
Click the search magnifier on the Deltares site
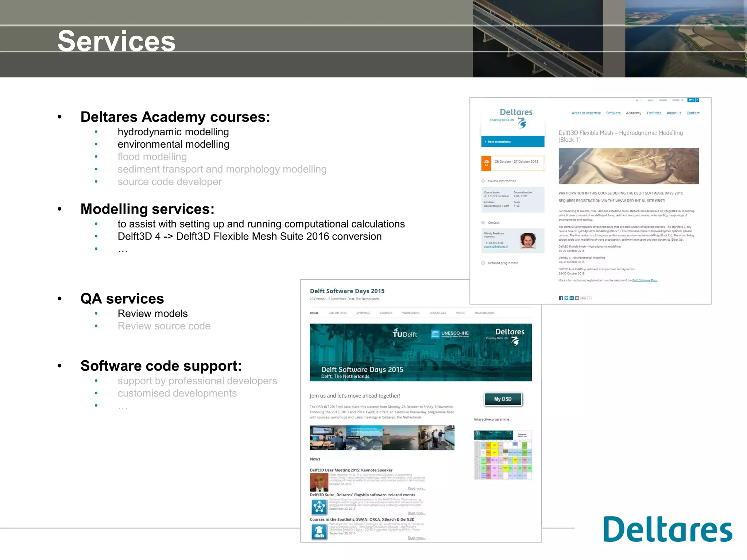tap(682, 100)
